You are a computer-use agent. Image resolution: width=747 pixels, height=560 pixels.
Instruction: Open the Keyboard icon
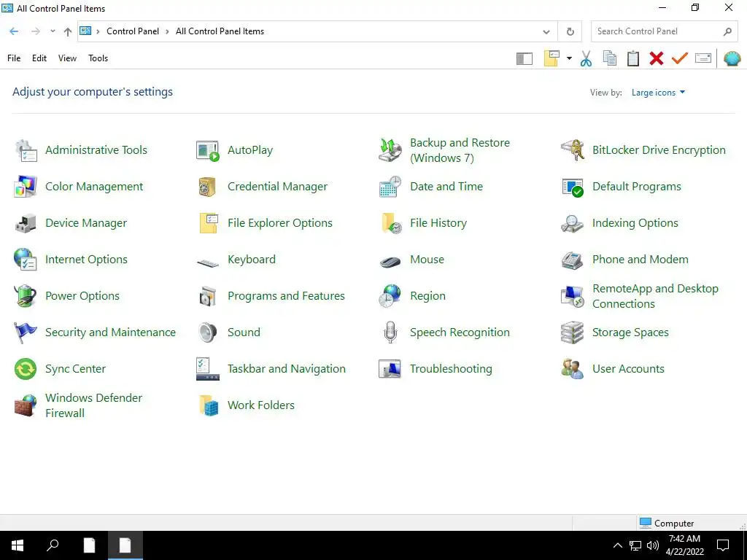[x=208, y=262]
